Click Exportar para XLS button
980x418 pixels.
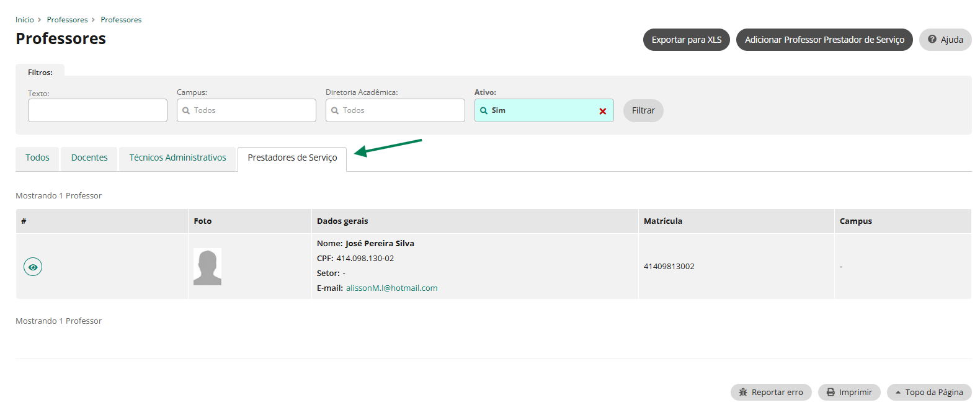(686, 40)
